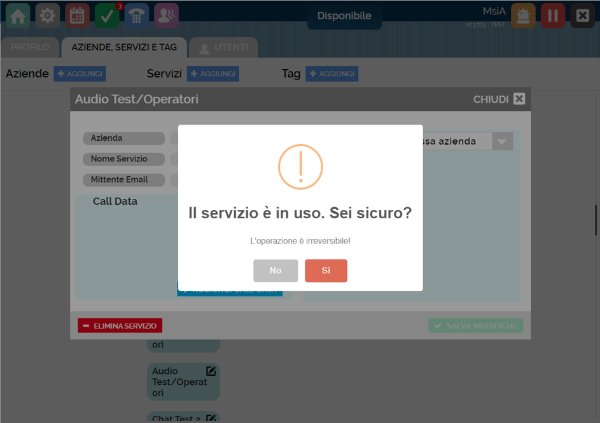Click AGGIUNGI next to Aziende
Image resolution: width=600 pixels, height=423 pixels.
[80, 74]
